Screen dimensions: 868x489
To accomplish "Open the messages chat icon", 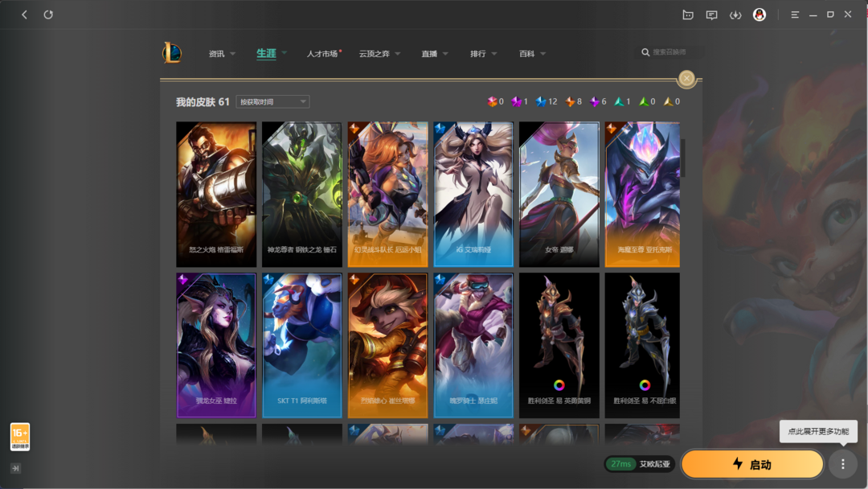I will (711, 15).
